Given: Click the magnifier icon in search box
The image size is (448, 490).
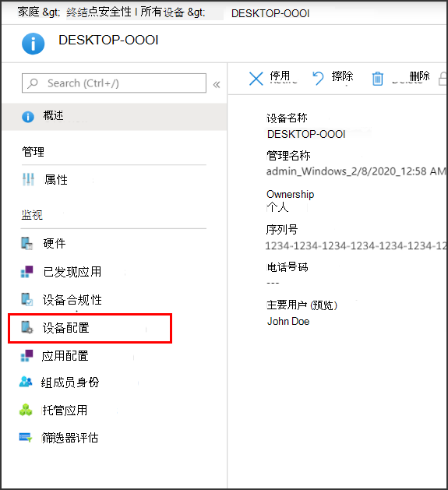Looking at the screenshot, I should (x=32, y=83).
